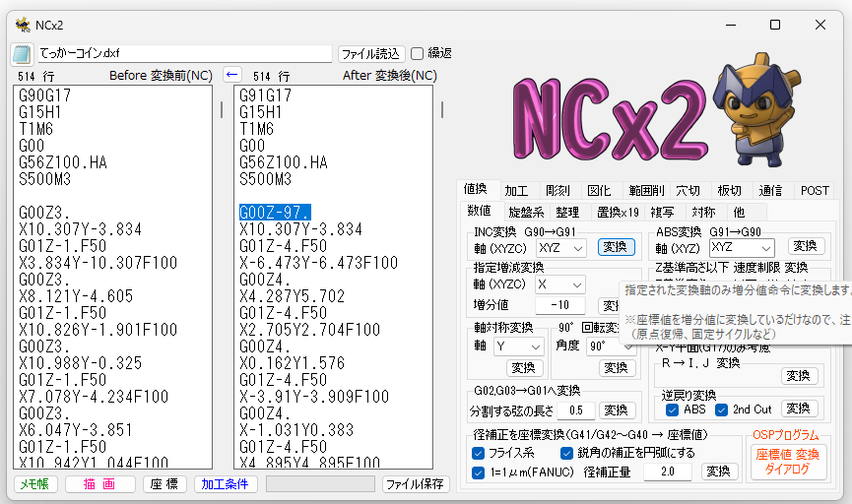
Task: Click the 座標 button
Action: [x=164, y=484]
